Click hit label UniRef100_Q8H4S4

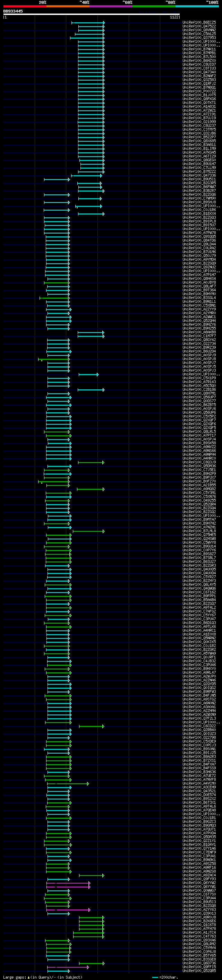pyautogui.click(x=199, y=278)
